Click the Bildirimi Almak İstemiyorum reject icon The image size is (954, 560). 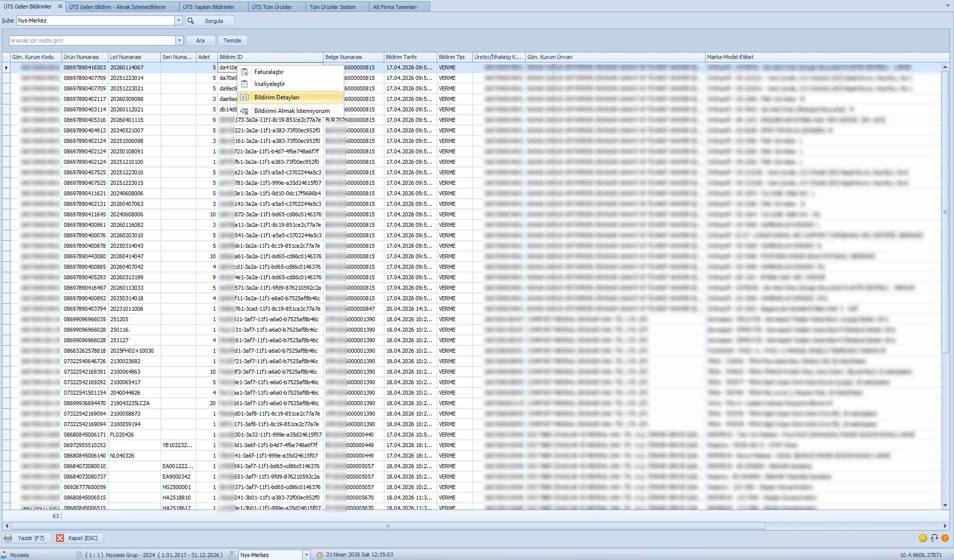pos(244,111)
